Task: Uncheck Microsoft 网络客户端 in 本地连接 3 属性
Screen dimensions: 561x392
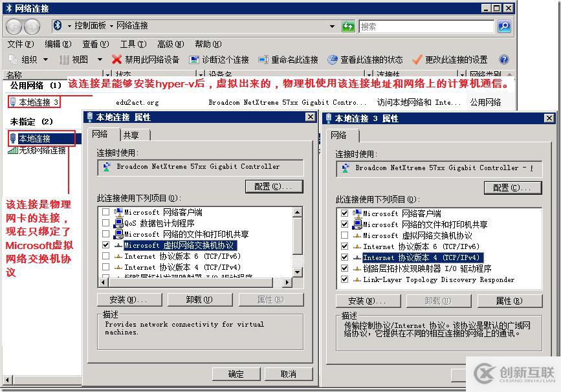Action: coord(344,213)
